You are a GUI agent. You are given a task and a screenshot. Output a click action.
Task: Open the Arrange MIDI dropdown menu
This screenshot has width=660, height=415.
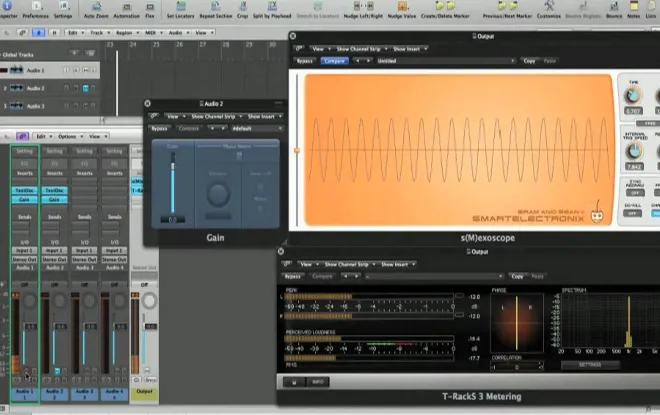click(154, 32)
